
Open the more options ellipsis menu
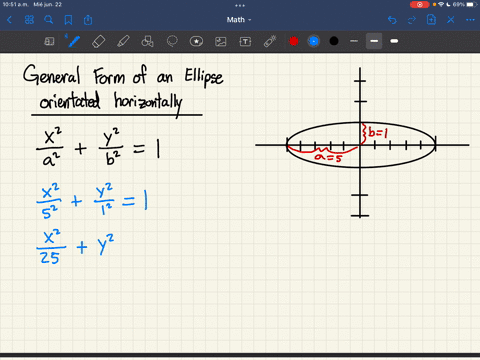(470, 20)
